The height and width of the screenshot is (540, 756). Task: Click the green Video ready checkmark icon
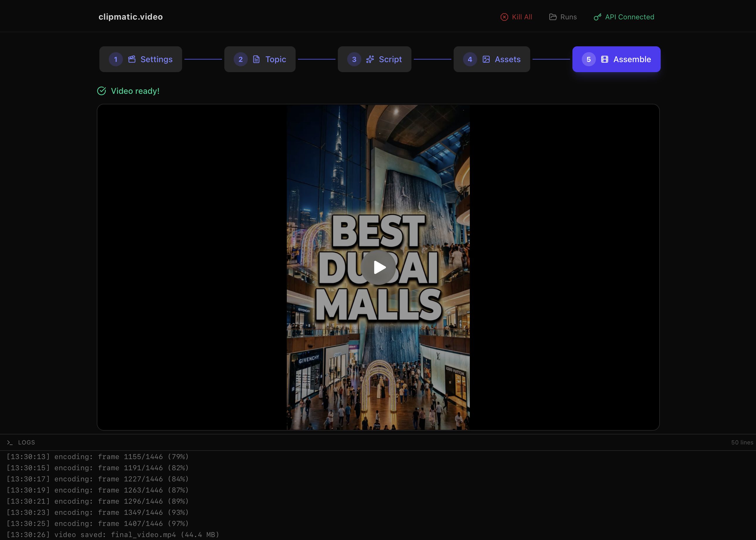pyautogui.click(x=101, y=91)
